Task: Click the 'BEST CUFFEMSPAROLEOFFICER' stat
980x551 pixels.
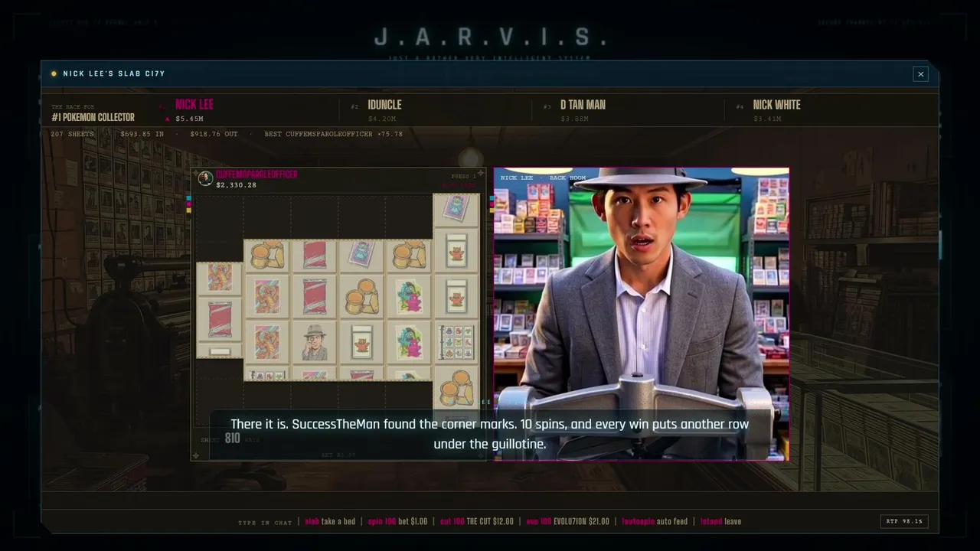Action: (333, 134)
